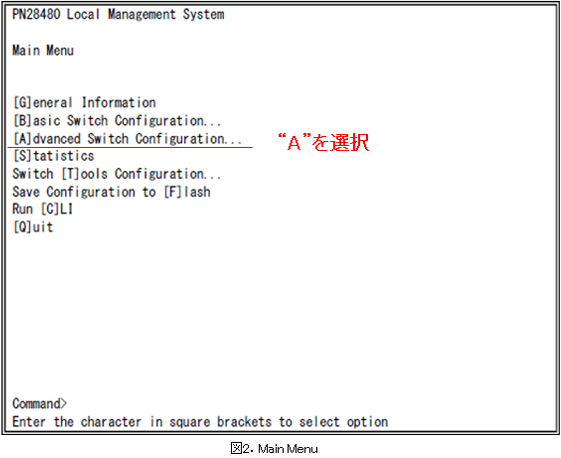Click the [A] bracketed shortcut letter

click(x=23, y=138)
